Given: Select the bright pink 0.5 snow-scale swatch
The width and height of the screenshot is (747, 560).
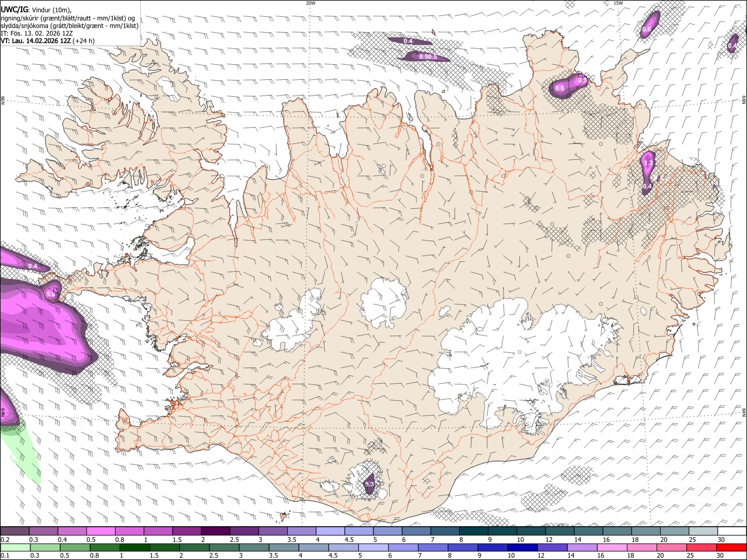Looking at the screenshot, I should tap(100, 531).
